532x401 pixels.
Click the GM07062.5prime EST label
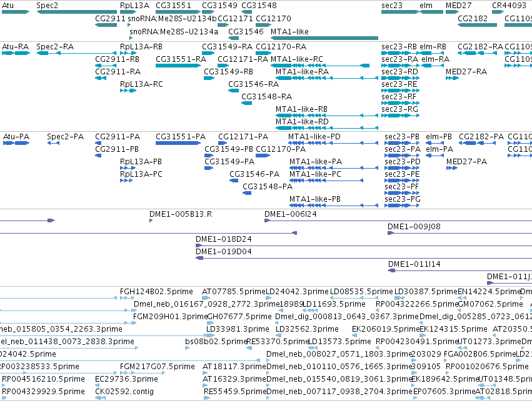pyautogui.click(x=490, y=304)
